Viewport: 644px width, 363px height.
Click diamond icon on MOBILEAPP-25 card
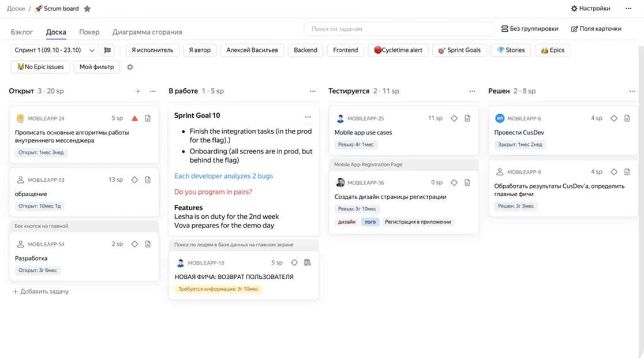click(454, 118)
